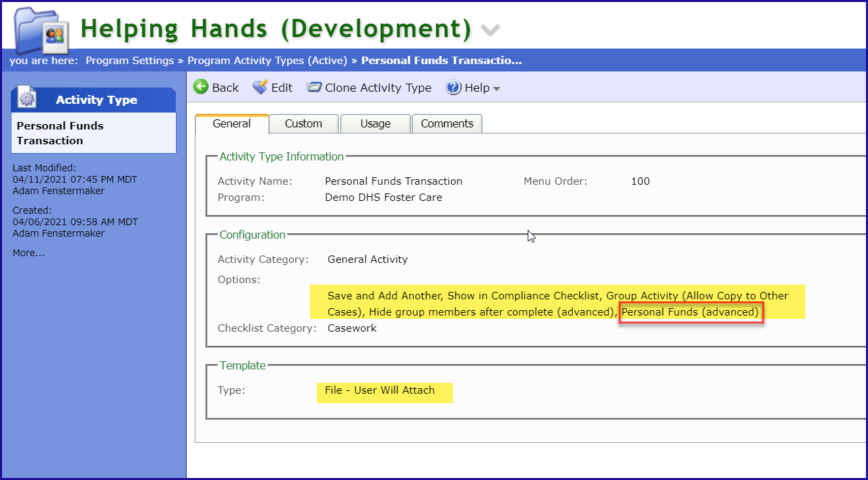Select the Personal Funds Transactio... breadcrumb text
The width and height of the screenshot is (868, 480).
point(441,61)
